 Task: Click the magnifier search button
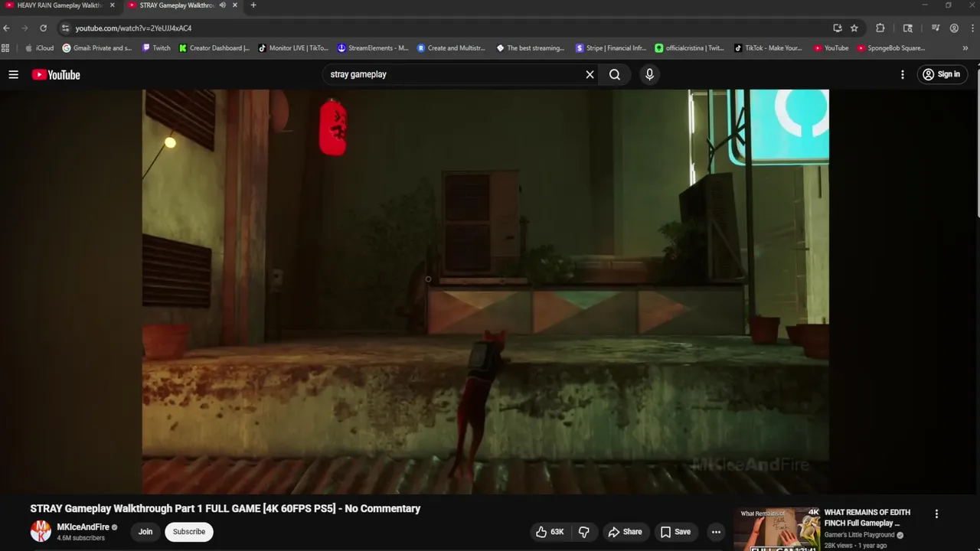[x=615, y=74]
